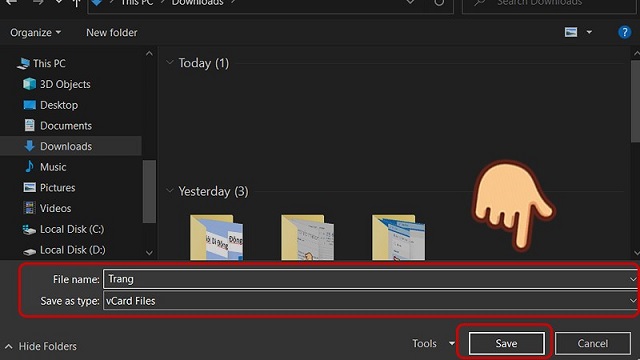Viewport: 640px width, 360px height.
Task: Click the Local Disk (D:) drive icon
Action: pos(29,251)
